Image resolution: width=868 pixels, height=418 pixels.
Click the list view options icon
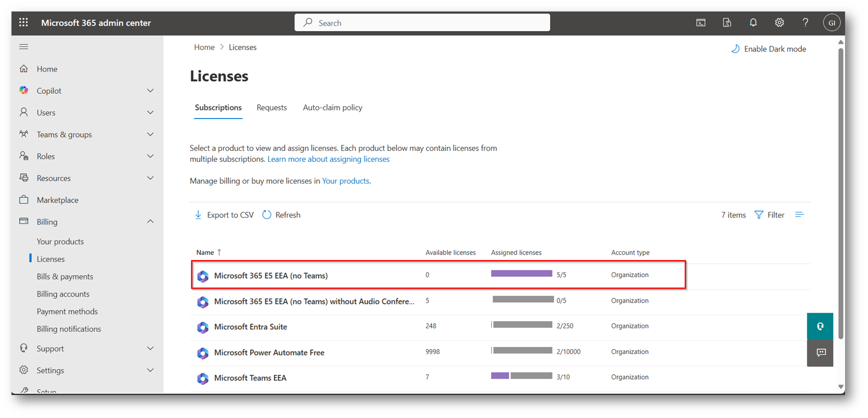(x=799, y=215)
